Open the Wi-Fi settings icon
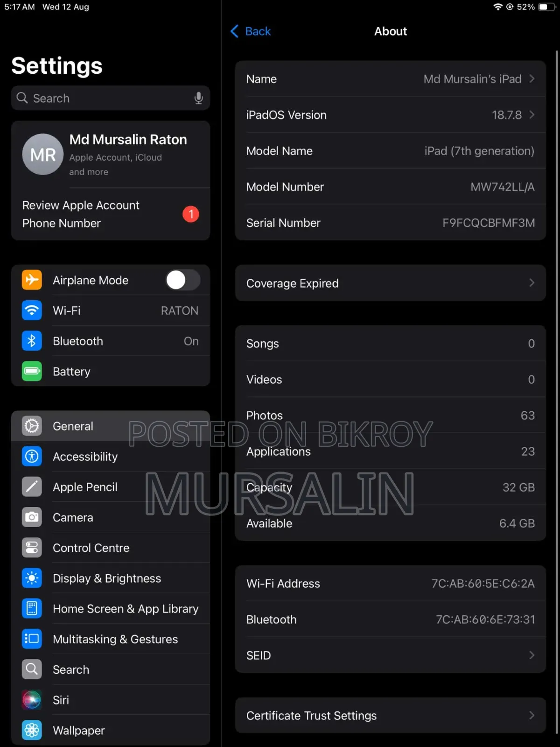 (32, 310)
